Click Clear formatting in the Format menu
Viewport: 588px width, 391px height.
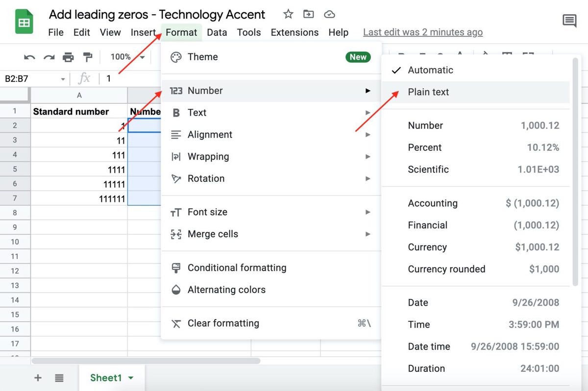click(x=223, y=323)
